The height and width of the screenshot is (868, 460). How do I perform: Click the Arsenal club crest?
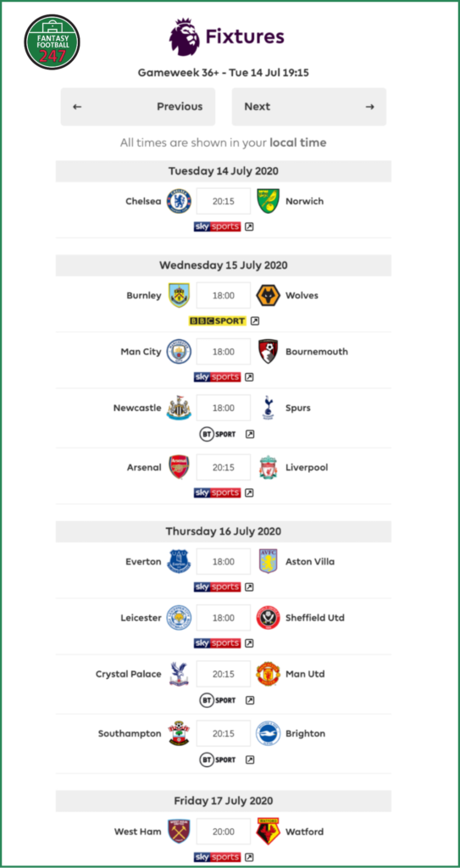pos(180,467)
